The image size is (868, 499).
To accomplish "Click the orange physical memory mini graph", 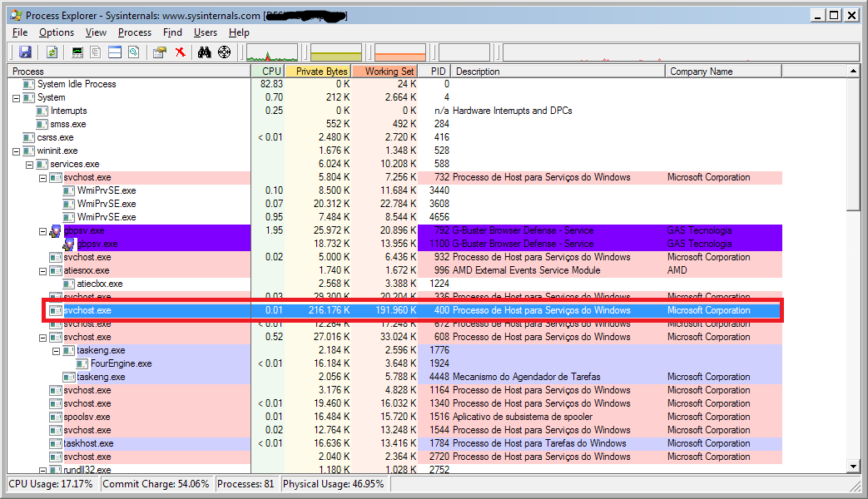I will point(400,52).
